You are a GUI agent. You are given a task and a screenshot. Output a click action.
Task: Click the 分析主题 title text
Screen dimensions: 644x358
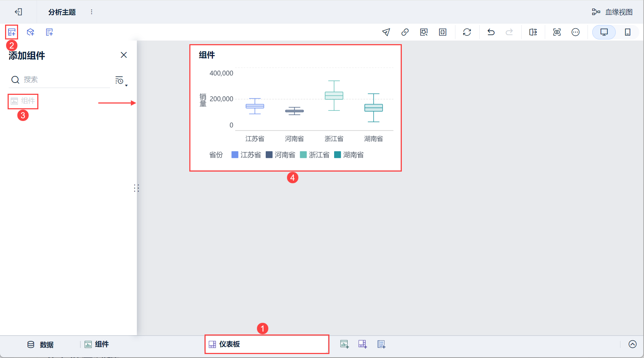62,12
